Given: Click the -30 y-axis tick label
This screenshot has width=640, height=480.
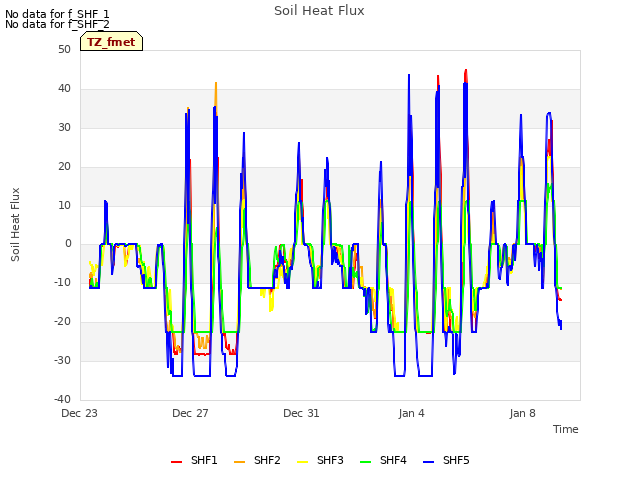Looking at the screenshot, I should coord(63,360).
